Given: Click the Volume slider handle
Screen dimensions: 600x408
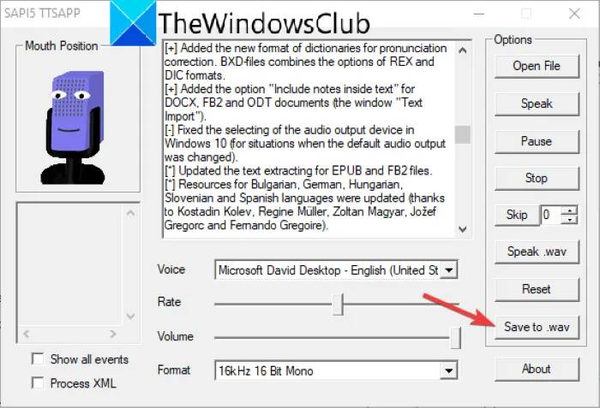Looking at the screenshot, I should coord(455,338).
